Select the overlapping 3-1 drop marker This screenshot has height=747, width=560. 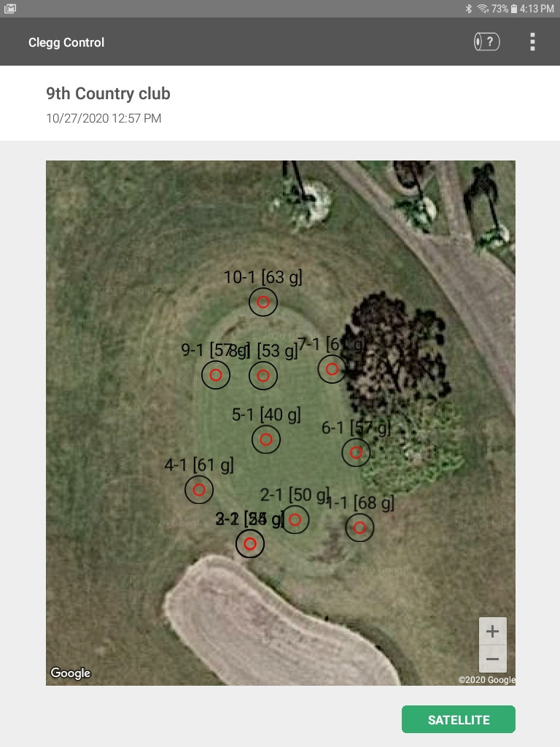250,543
